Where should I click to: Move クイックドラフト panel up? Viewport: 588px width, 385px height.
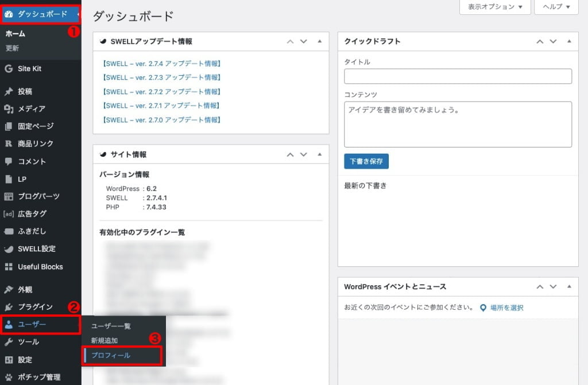540,41
